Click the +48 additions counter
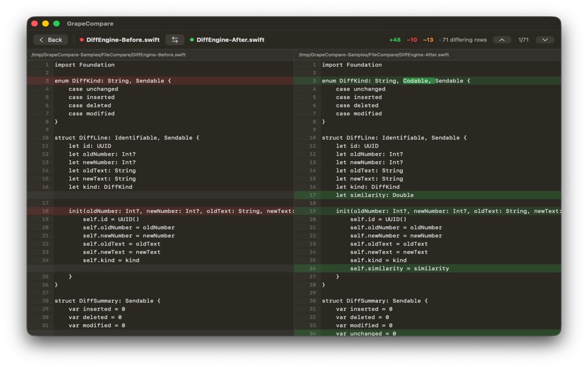Image resolution: width=588 pixels, height=368 pixels. pyautogui.click(x=395, y=40)
